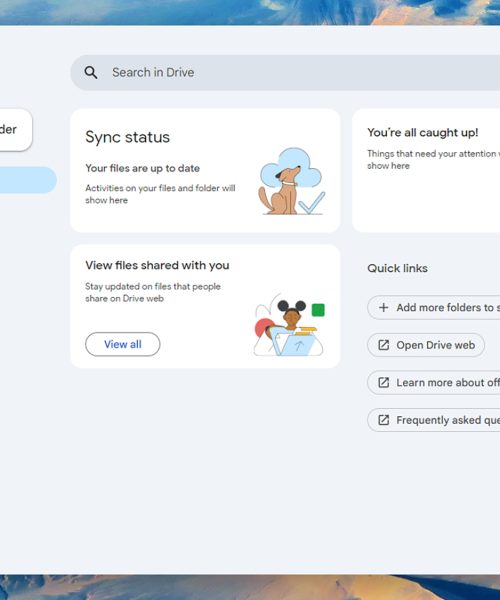Screen dimensions: 500x600
Task: Click the magnifier icon in search bar
Action: (x=91, y=72)
